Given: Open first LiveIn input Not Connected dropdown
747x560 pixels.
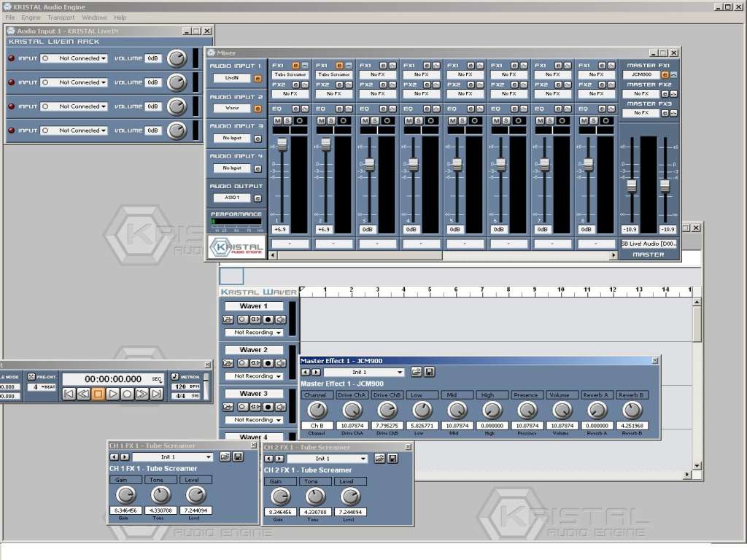Looking at the screenshot, I should click(74, 58).
